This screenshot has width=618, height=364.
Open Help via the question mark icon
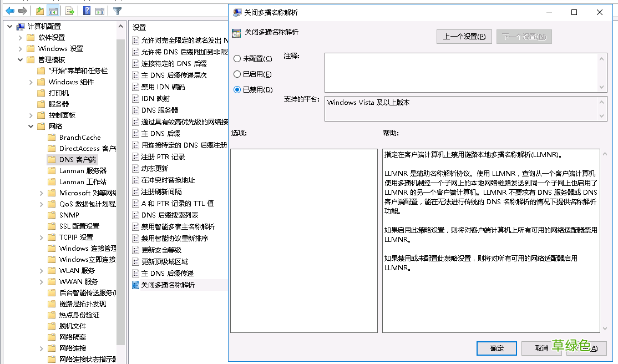86,11
